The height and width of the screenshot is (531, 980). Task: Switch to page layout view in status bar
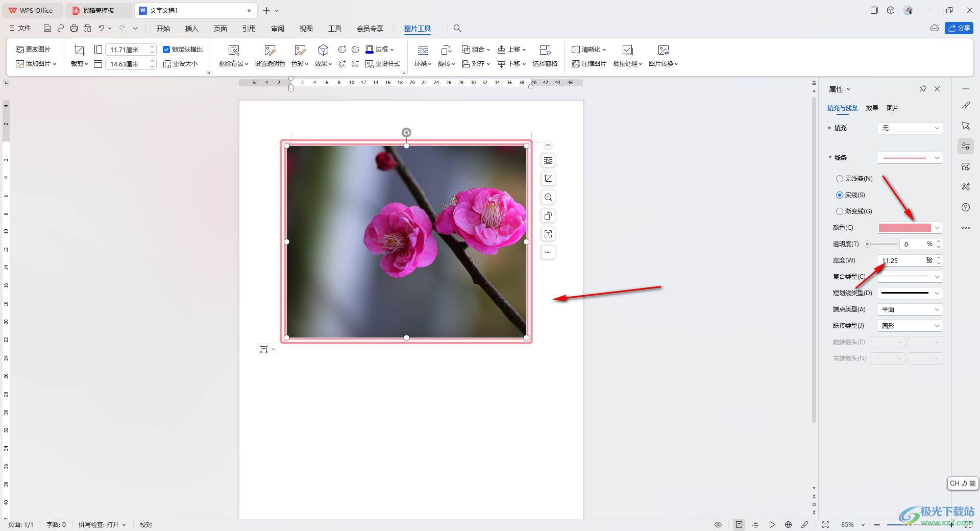(x=739, y=525)
